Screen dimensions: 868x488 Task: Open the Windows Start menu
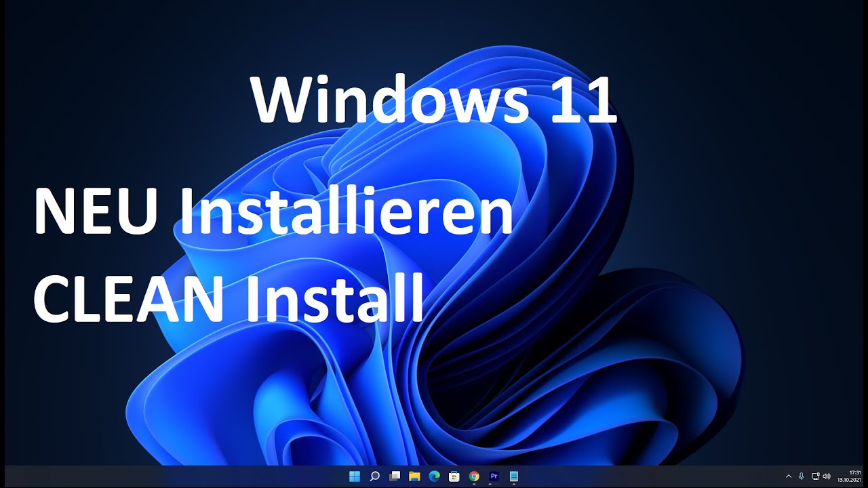pyautogui.click(x=355, y=476)
